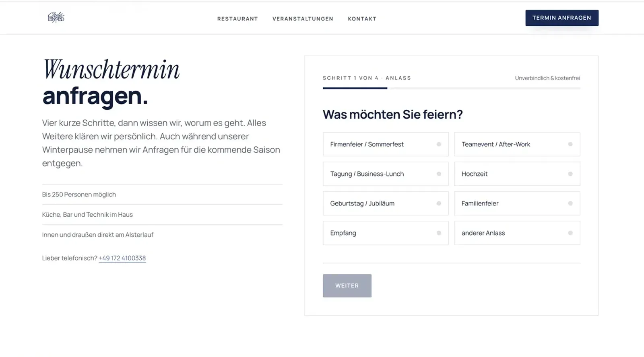Go to the Veranstaltungen page
Image resolution: width=644 pixels, height=357 pixels.
(303, 19)
